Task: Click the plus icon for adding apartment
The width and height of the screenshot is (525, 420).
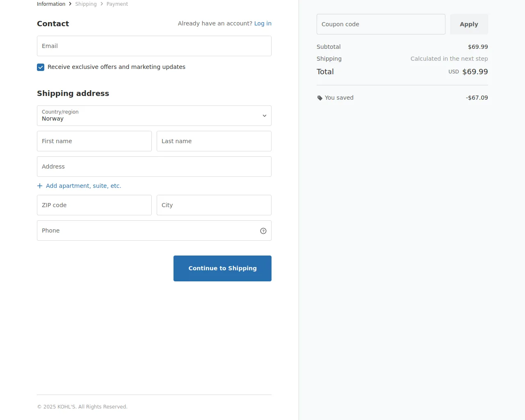Action: [40, 186]
